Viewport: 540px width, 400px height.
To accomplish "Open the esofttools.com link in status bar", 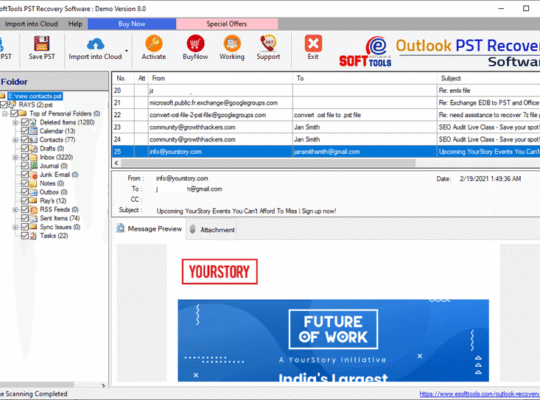I will click(479, 394).
